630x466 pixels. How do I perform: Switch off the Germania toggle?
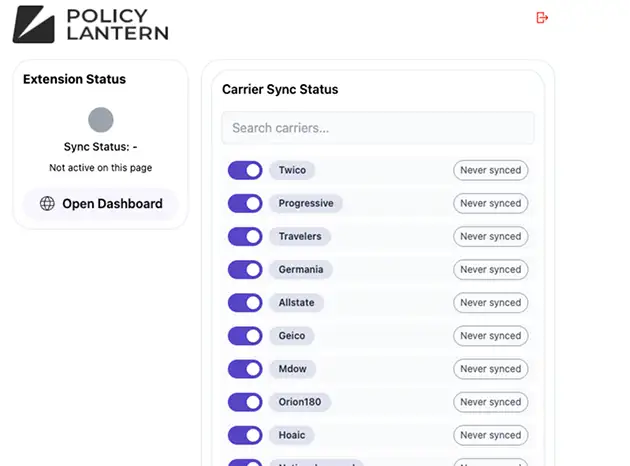pyautogui.click(x=245, y=270)
